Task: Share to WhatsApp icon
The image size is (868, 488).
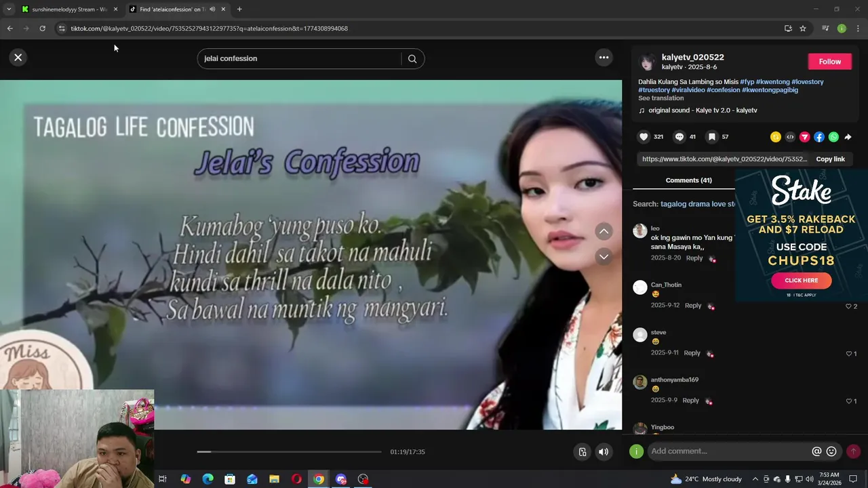Action: point(833,137)
